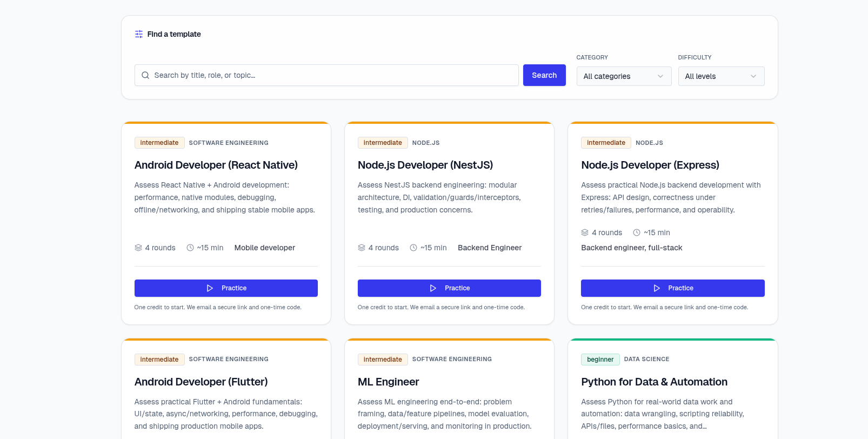The image size is (868, 439).
Task: Click intermediate badge on ML Engineer card
Action: coord(383,360)
